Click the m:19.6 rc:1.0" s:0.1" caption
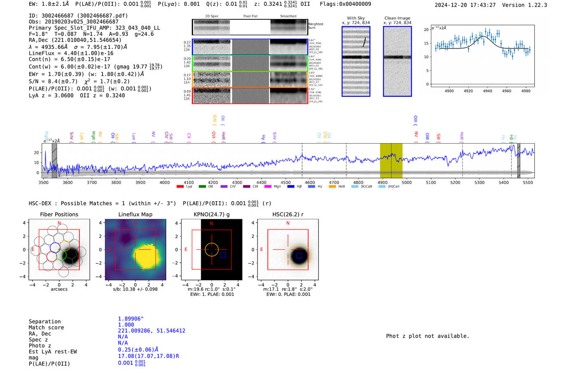This screenshot has height=392, width=576. tap(211, 289)
